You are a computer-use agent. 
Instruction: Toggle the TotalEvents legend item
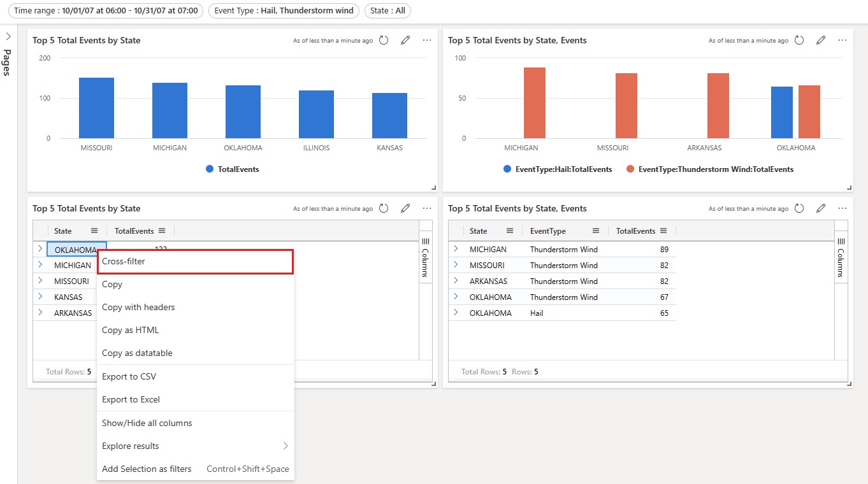pyautogui.click(x=231, y=169)
